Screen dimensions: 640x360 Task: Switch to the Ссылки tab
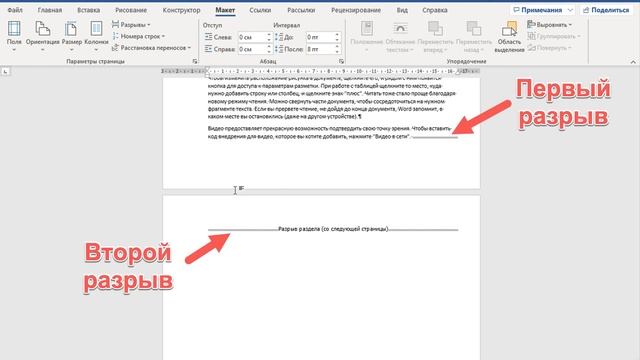coord(260,10)
